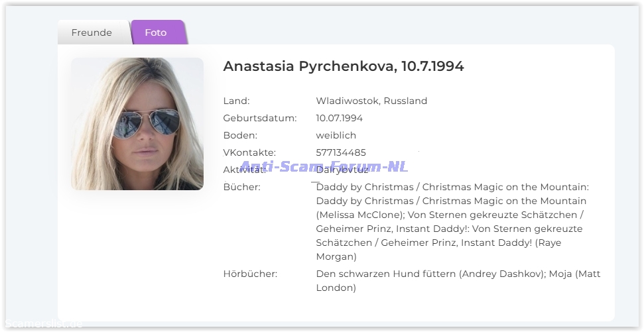Switch to the Freunde tab
This screenshot has width=644, height=332.
(x=92, y=32)
